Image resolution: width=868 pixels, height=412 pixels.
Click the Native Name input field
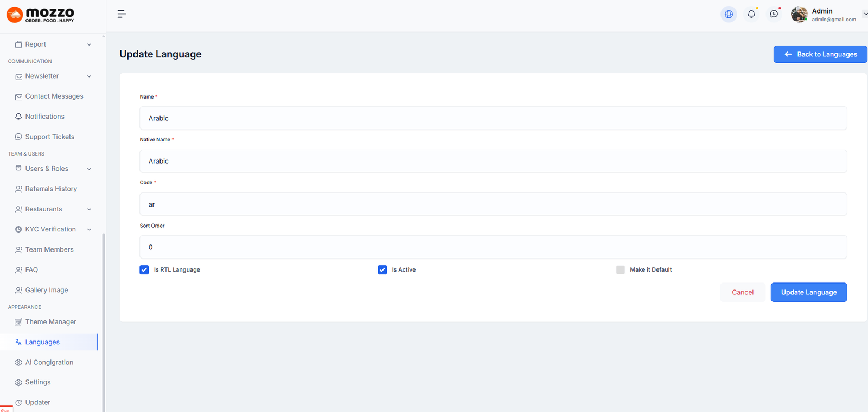(x=493, y=162)
